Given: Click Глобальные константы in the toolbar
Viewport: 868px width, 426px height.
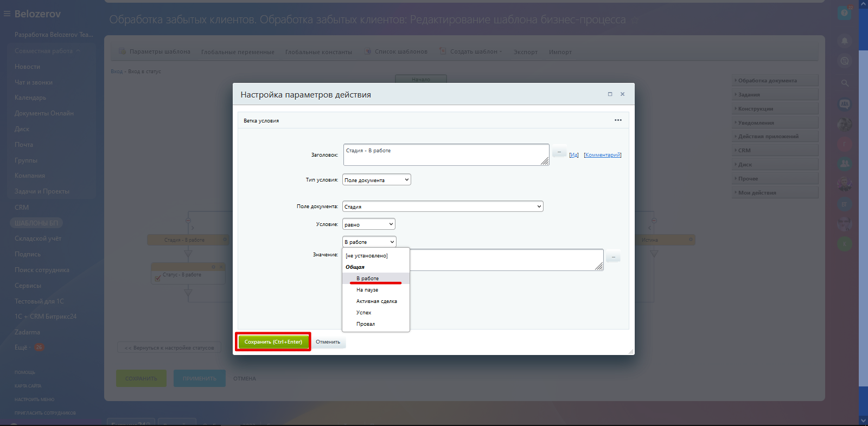Looking at the screenshot, I should pos(318,52).
